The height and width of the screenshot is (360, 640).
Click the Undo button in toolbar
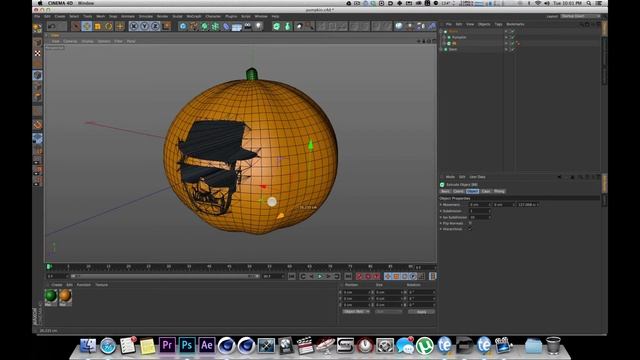tap(52, 26)
